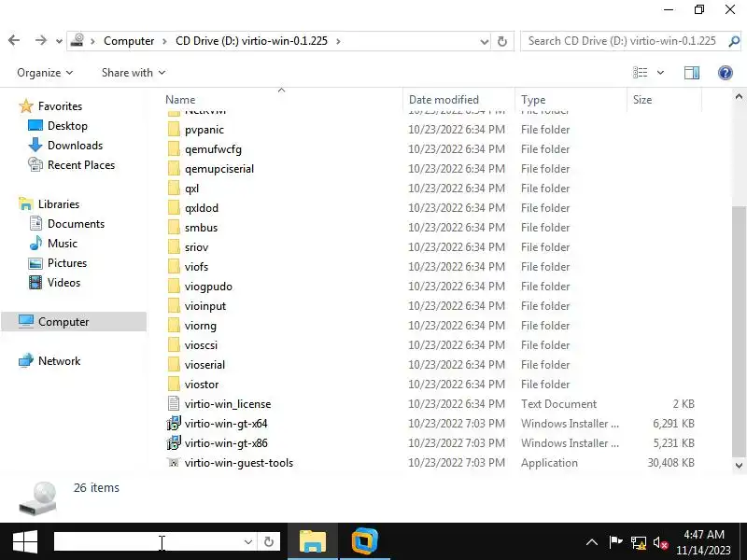
Task: Open File Explorer from the taskbar
Action: click(x=313, y=541)
